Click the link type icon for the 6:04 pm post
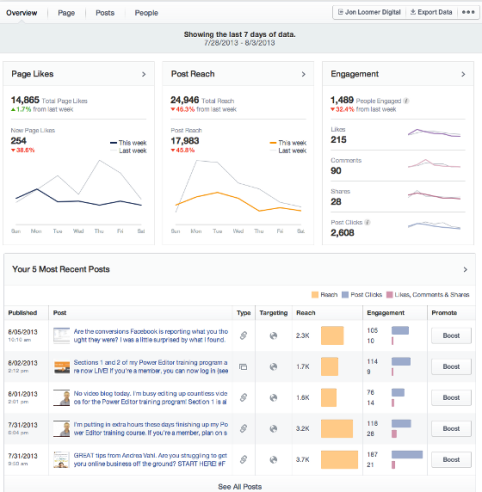The width and height of the screenshot is (482, 492). pos(244,428)
